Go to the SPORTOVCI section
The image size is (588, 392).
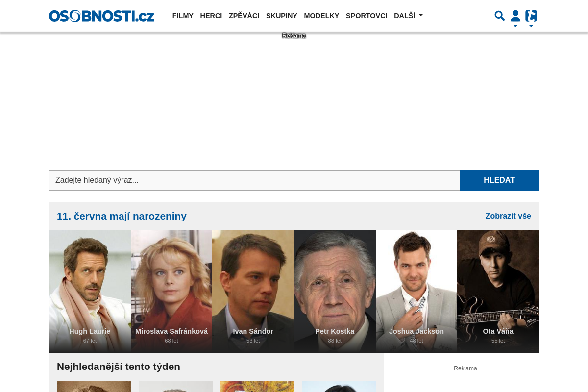(x=367, y=16)
